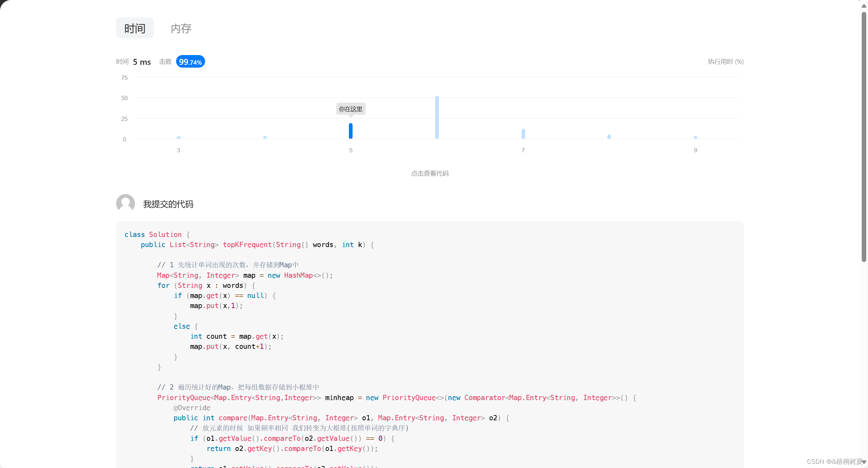This screenshot has width=868, height=468.
Task: Click the 4 ms bar dot
Action: pyautogui.click(x=265, y=137)
